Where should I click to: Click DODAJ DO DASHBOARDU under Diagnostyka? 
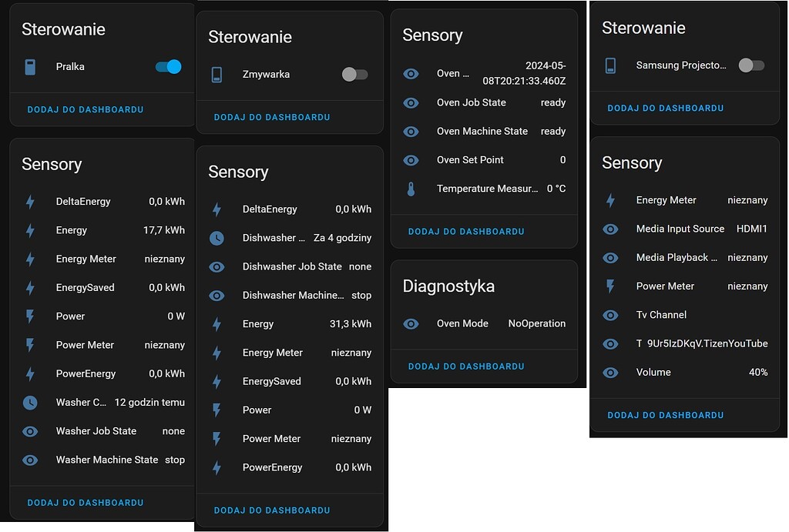(x=465, y=366)
